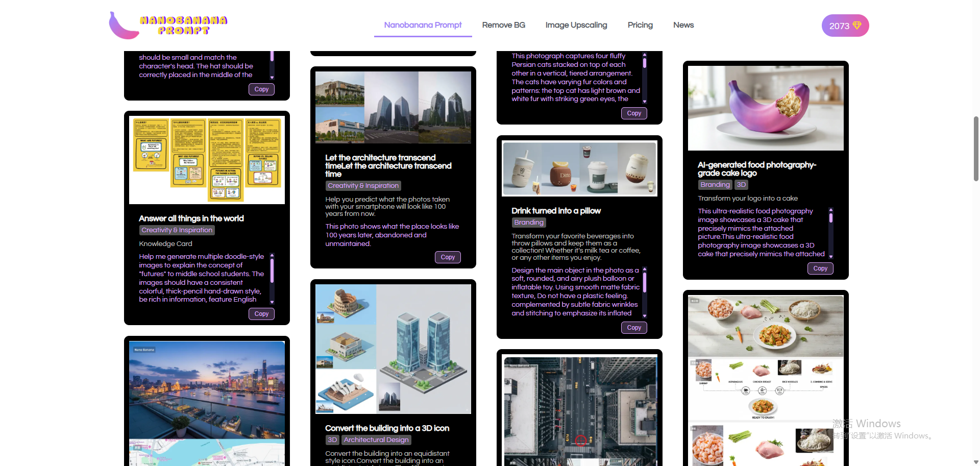Click the Branding tag on the pillow card
The height and width of the screenshot is (466, 980).
[528, 222]
